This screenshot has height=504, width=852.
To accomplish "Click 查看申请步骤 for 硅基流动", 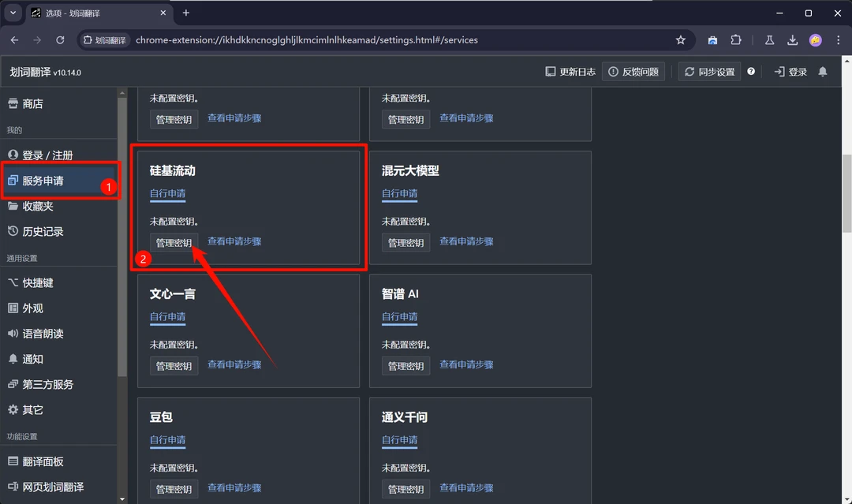I will pos(235,241).
